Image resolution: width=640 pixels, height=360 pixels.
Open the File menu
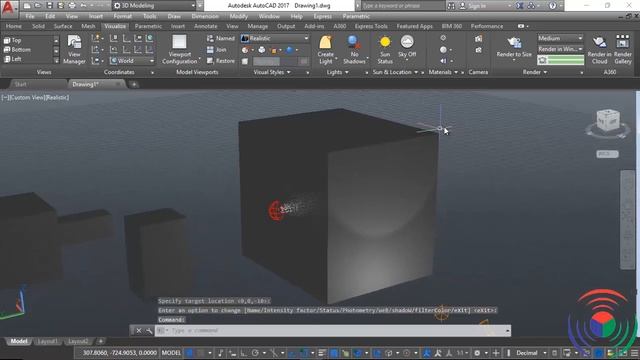30,16
